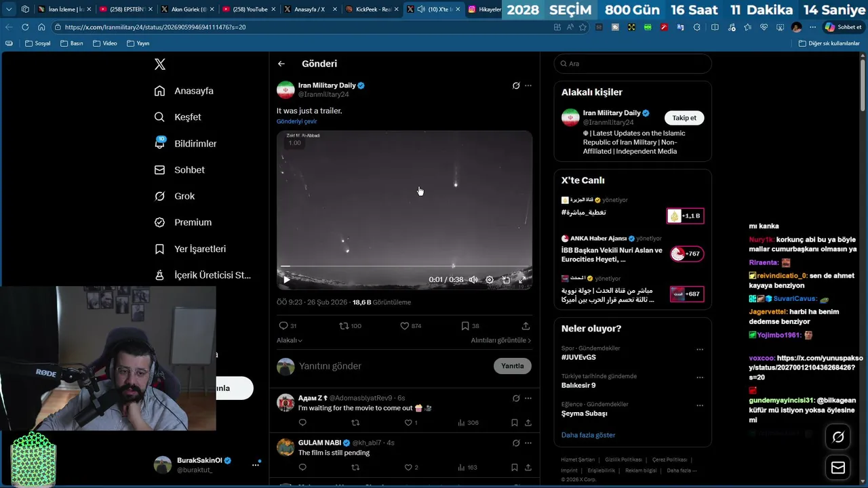Mute the video volume
This screenshot has width=868, height=488.
pos(473,279)
